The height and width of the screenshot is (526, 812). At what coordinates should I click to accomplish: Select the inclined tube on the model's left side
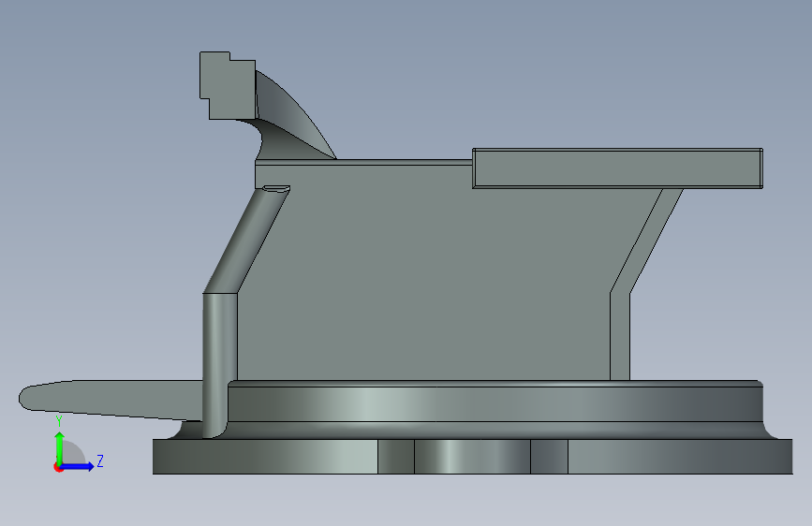247,240
